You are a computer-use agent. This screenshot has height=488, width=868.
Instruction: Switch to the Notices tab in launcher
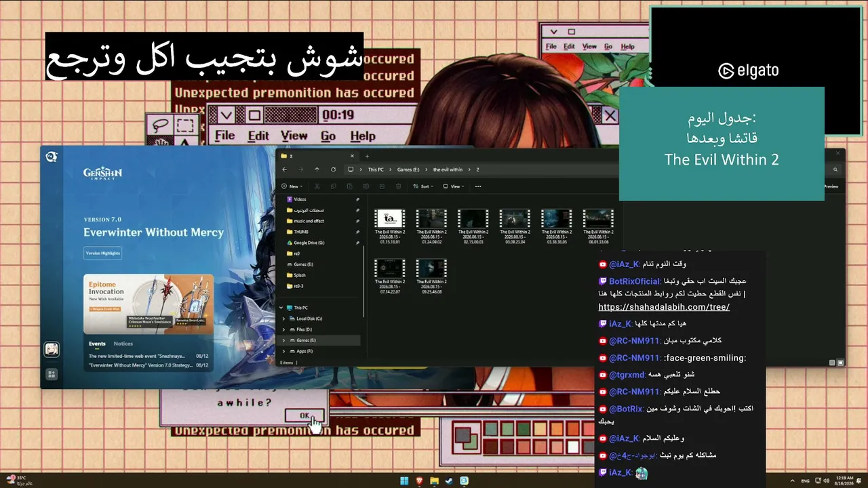pyautogui.click(x=123, y=344)
